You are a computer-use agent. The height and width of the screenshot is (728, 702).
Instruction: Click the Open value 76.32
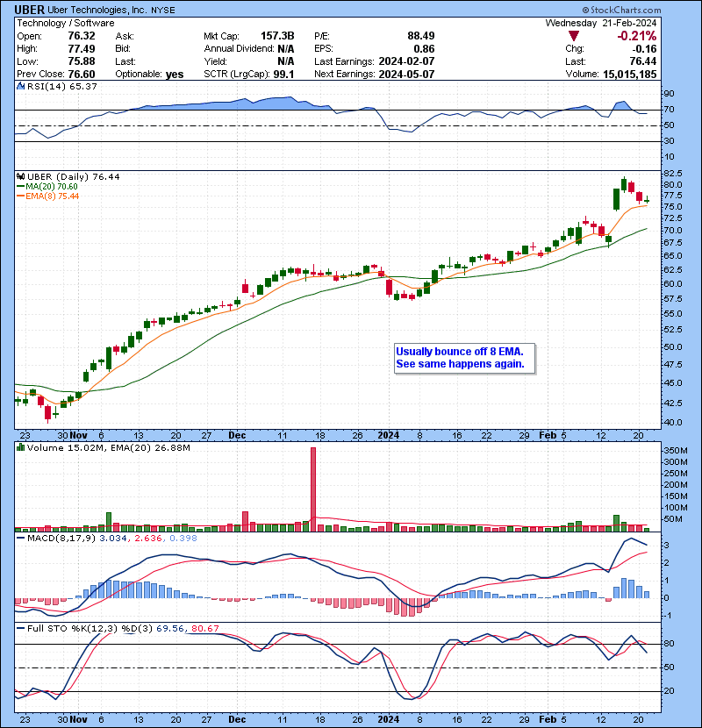(x=82, y=36)
